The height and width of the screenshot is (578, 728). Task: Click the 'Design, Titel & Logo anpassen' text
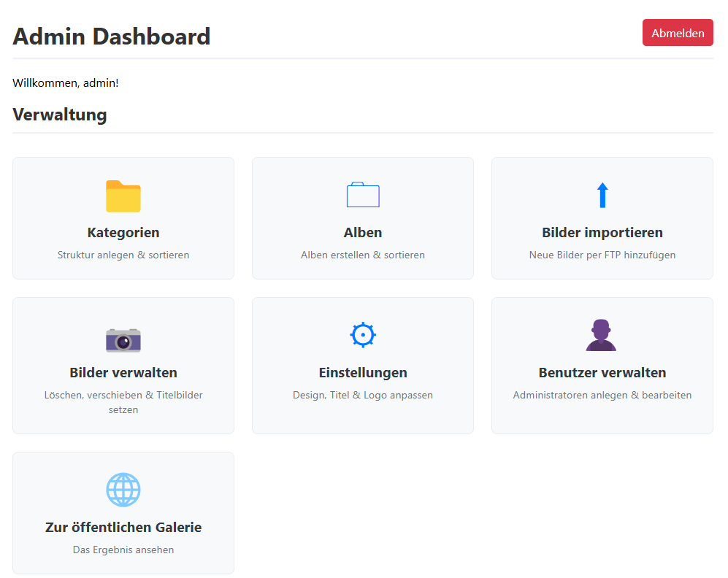pyautogui.click(x=363, y=396)
